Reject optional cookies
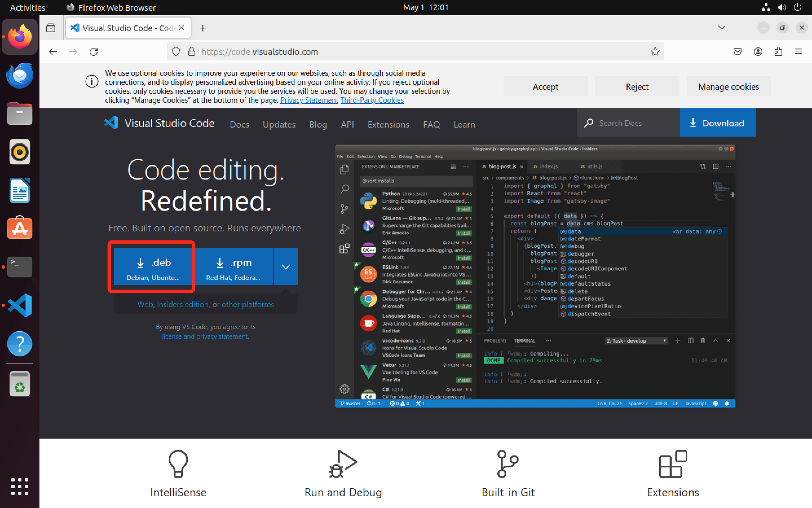The width and height of the screenshot is (812, 508). pos(637,86)
